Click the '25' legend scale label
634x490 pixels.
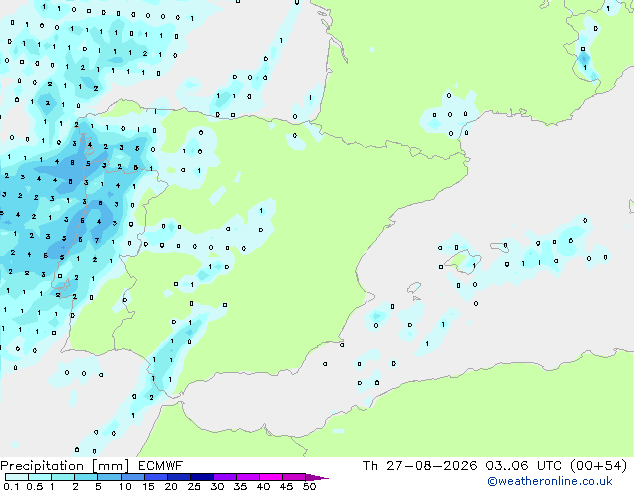tap(194, 486)
